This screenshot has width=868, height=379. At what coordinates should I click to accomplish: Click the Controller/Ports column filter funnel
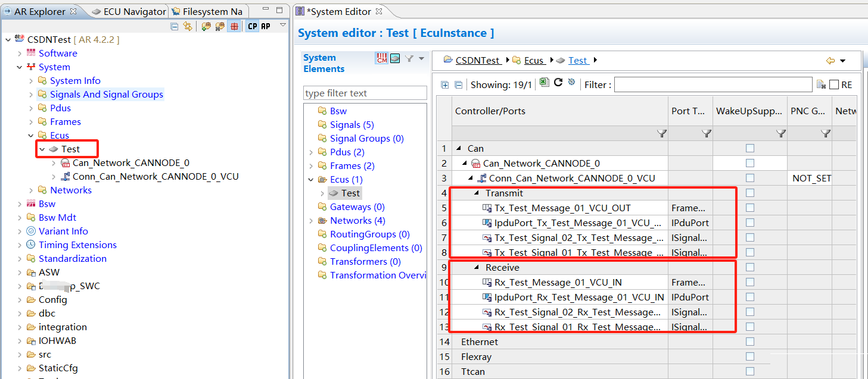pos(661,134)
